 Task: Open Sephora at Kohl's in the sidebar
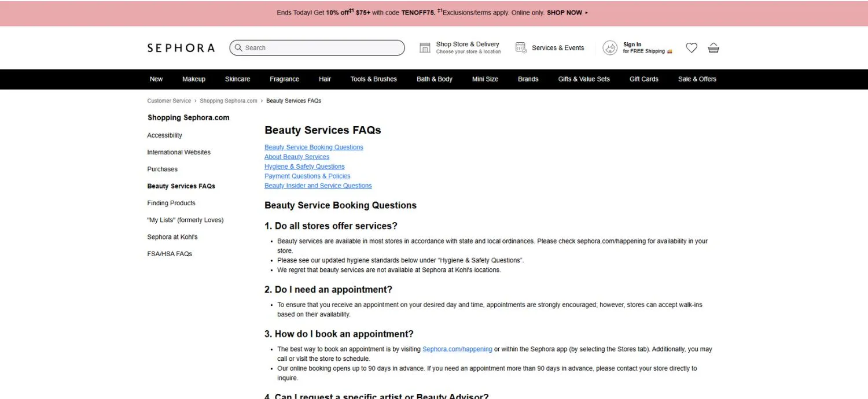pos(172,237)
